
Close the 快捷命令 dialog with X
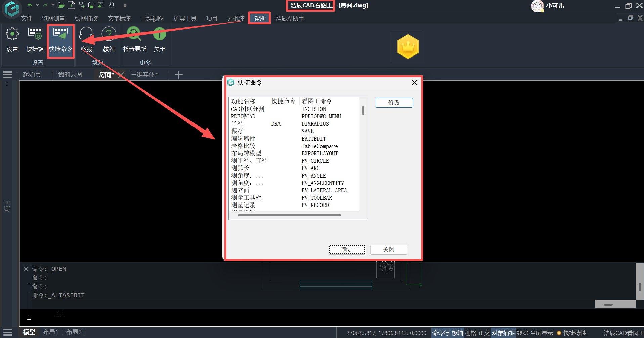tap(414, 83)
